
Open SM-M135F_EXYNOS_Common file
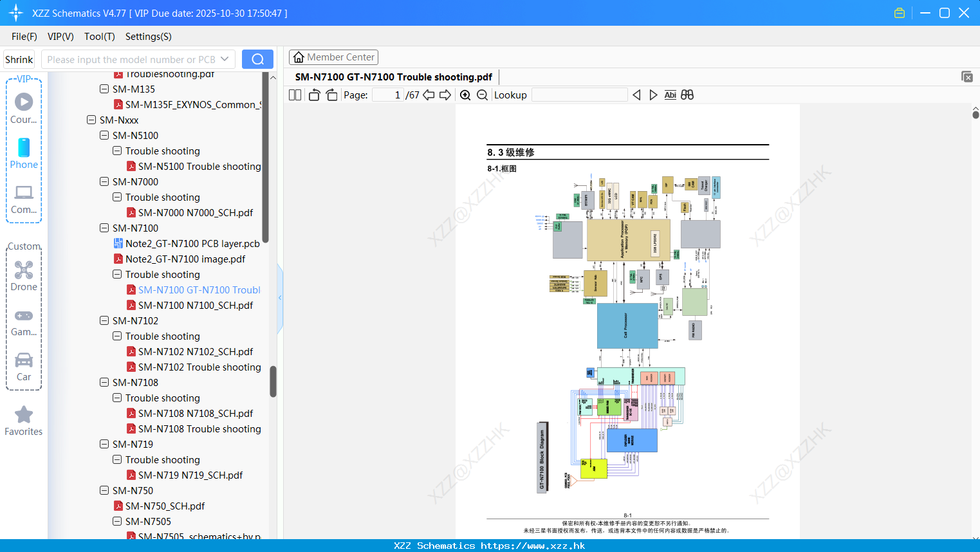tap(193, 104)
